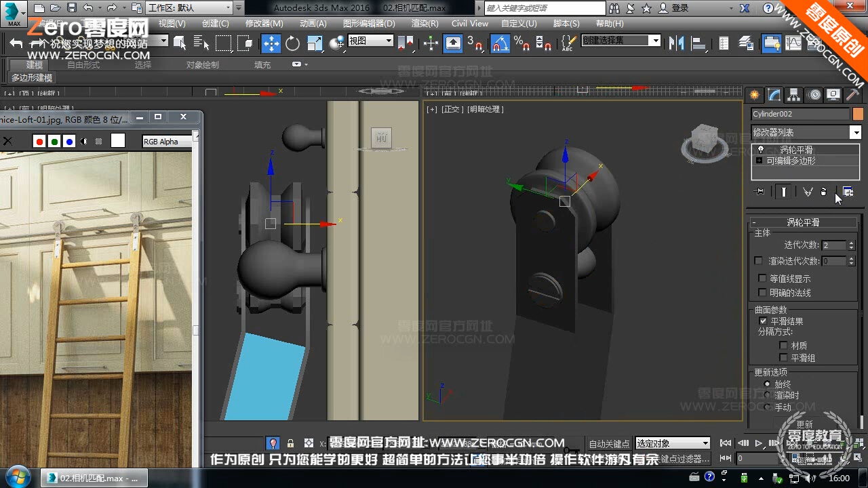The width and height of the screenshot is (868, 488).
Task: Open Select by Name list
Action: [201, 43]
